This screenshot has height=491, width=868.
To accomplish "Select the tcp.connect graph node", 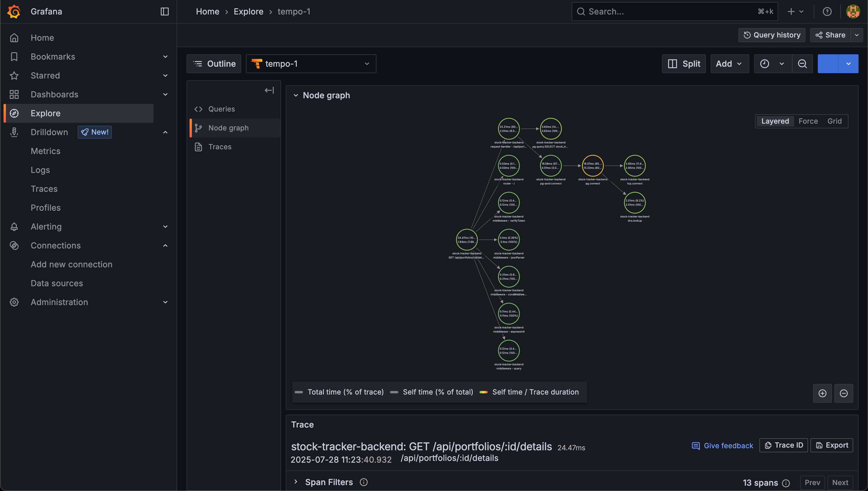I will click(634, 166).
